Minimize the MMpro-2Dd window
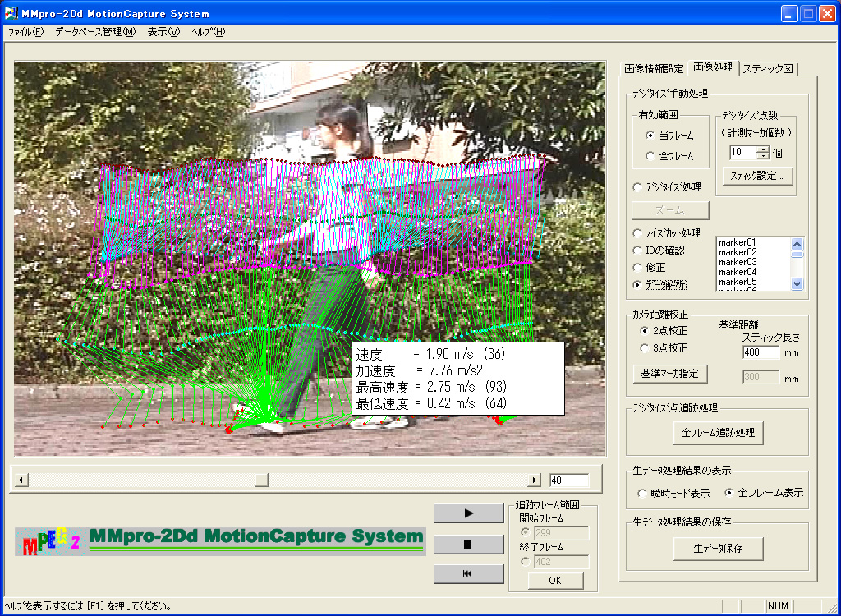This screenshot has height=616, width=841. pyautogui.click(x=789, y=13)
